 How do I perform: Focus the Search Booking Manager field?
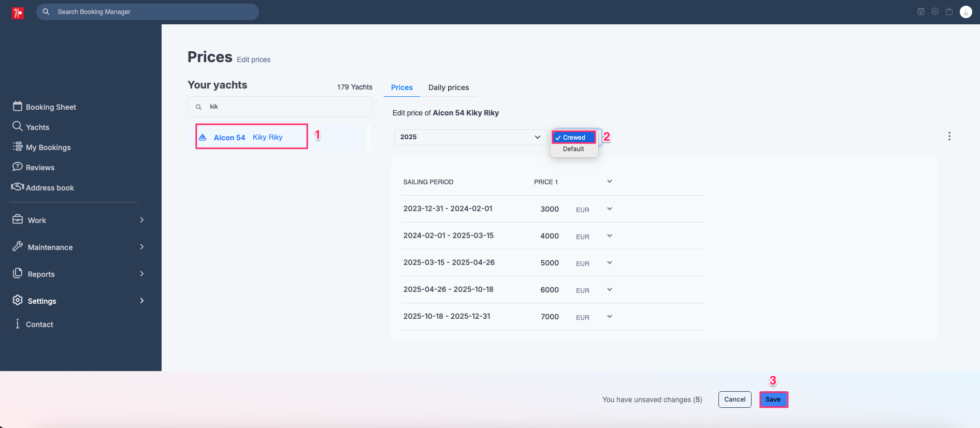click(x=148, y=12)
